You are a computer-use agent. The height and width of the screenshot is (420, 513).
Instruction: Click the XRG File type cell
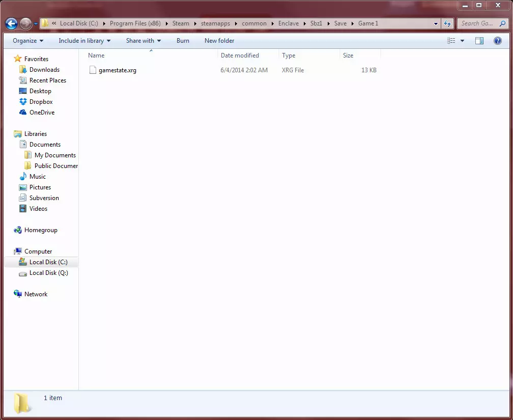coord(293,70)
